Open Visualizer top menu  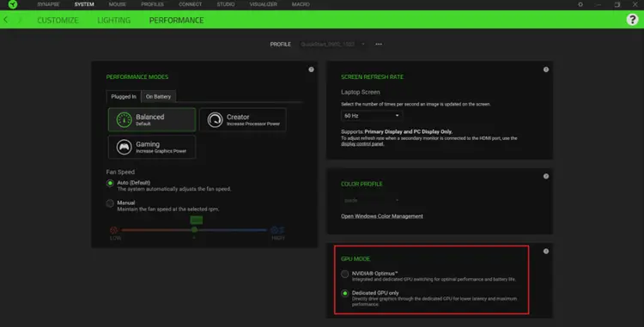coord(264,4)
